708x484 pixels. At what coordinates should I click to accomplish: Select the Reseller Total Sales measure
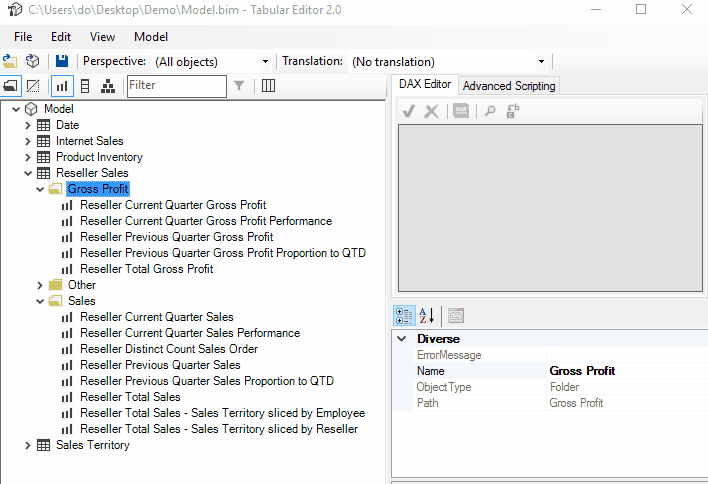click(130, 397)
